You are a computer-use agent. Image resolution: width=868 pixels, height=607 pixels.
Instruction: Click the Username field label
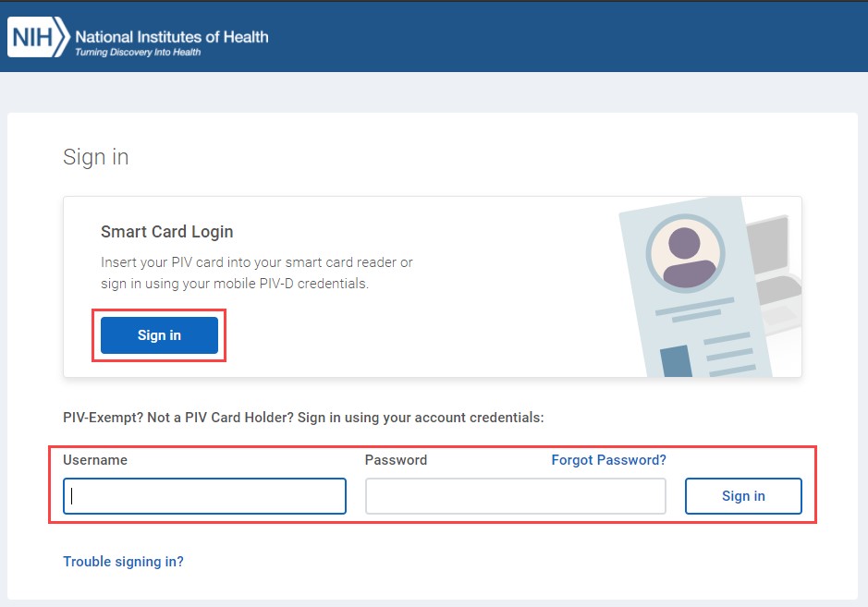coord(95,460)
